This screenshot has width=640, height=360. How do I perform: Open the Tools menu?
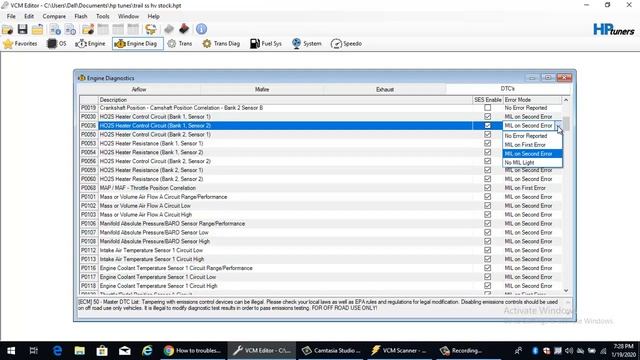coord(102,16)
